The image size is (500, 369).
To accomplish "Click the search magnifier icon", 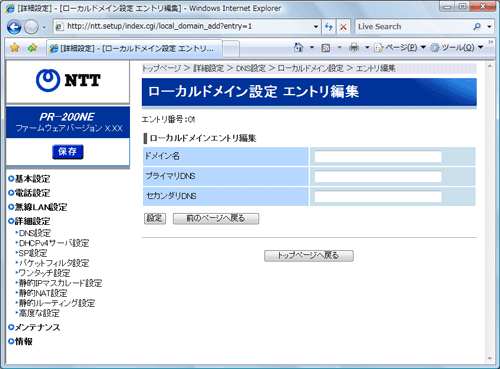I will click(477, 27).
